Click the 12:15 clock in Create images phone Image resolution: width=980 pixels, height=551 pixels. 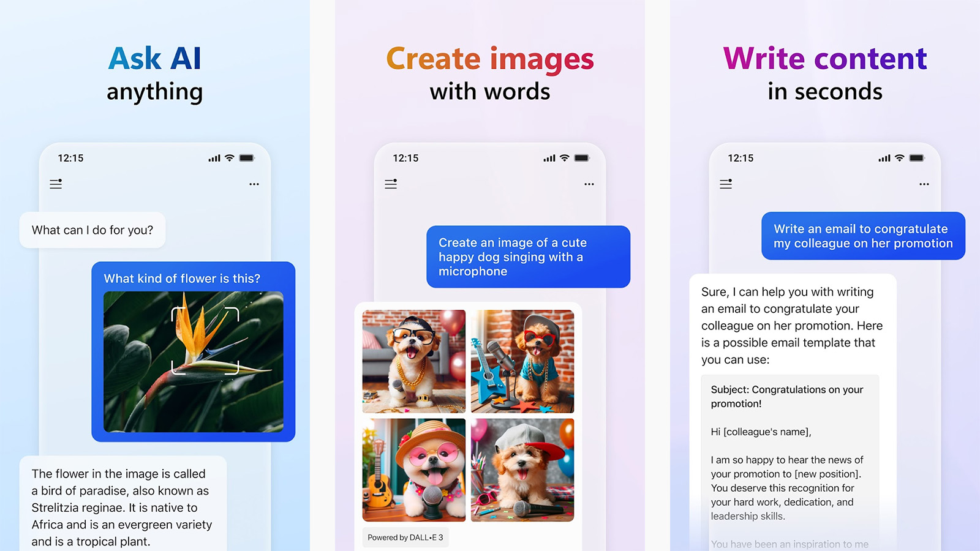[x=405, y=158]
